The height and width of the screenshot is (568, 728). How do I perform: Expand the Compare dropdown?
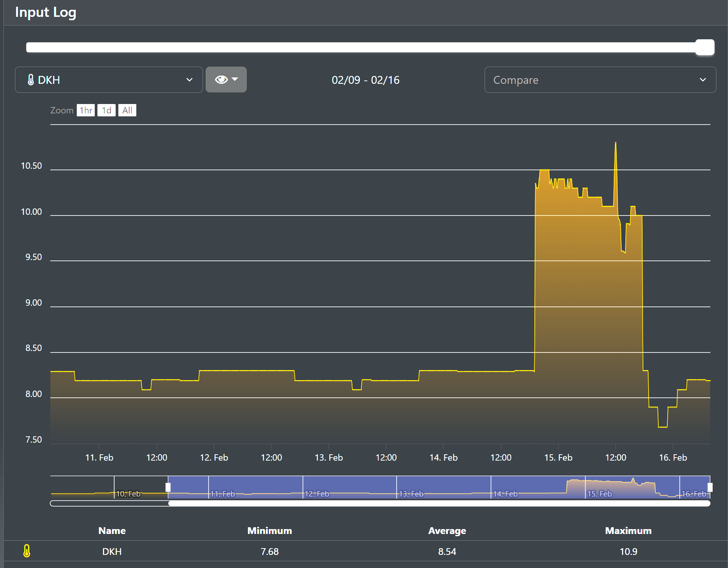[600, 80]
